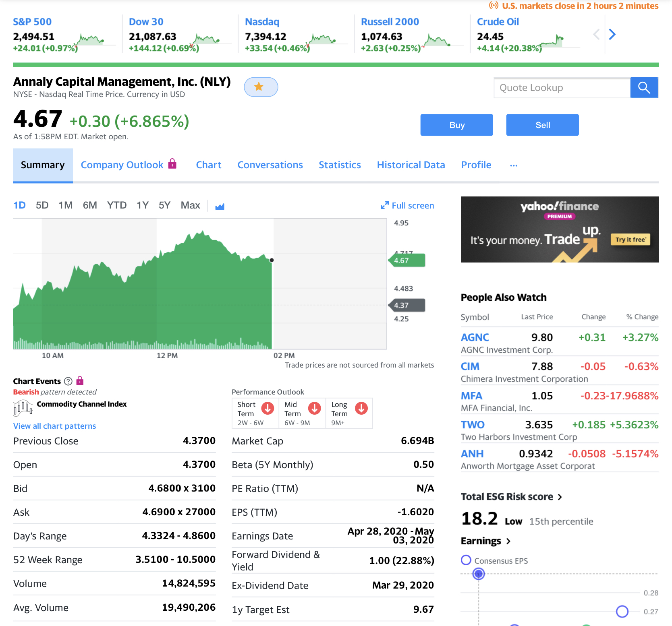672x626 pixels.
Task: Select the Max chart range
Action: pos(190,206)
